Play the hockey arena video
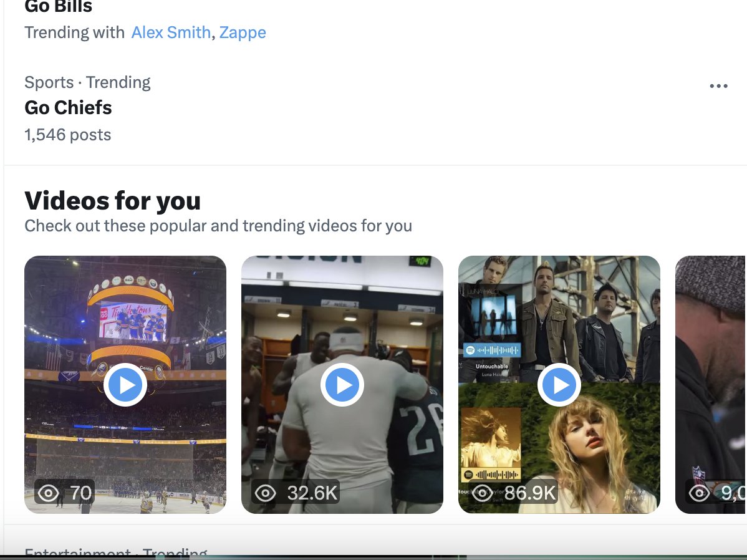The height and width of the screenshot is (560, 747). [125, 385]
